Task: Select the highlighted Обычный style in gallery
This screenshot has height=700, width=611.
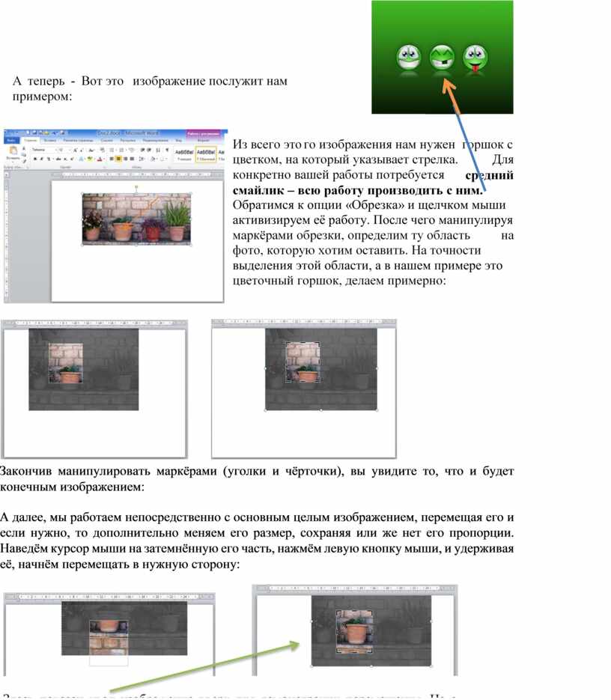Action: (x=205, y=154)
